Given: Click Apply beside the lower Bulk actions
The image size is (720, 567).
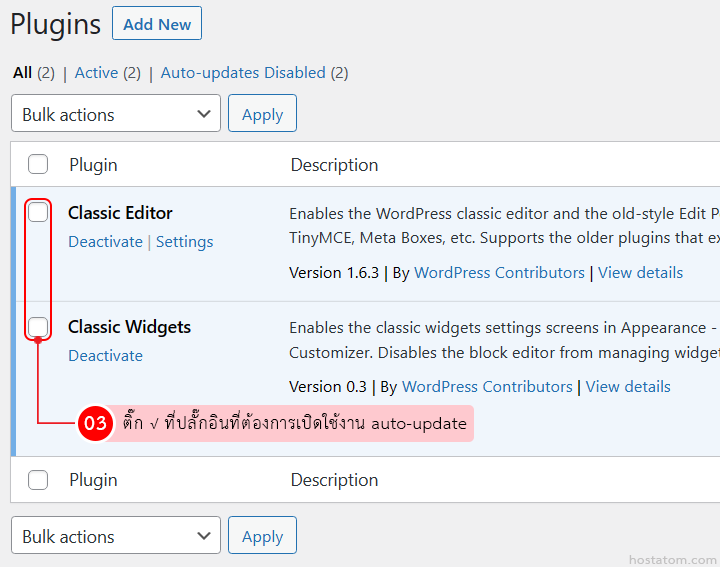Looking at the screenshot, I should pos(262,536).
